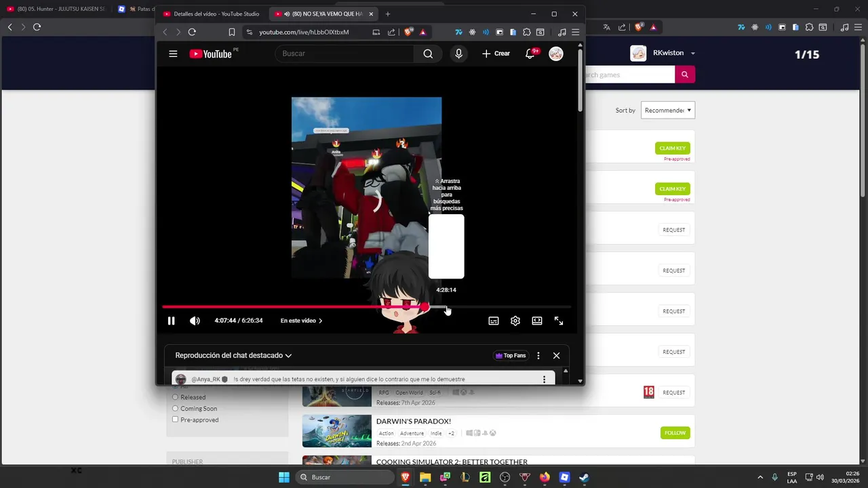This screenshot has width=868, height=488.
Task: Open the YouTube guide hamburger menu
Action: (173, 54)
